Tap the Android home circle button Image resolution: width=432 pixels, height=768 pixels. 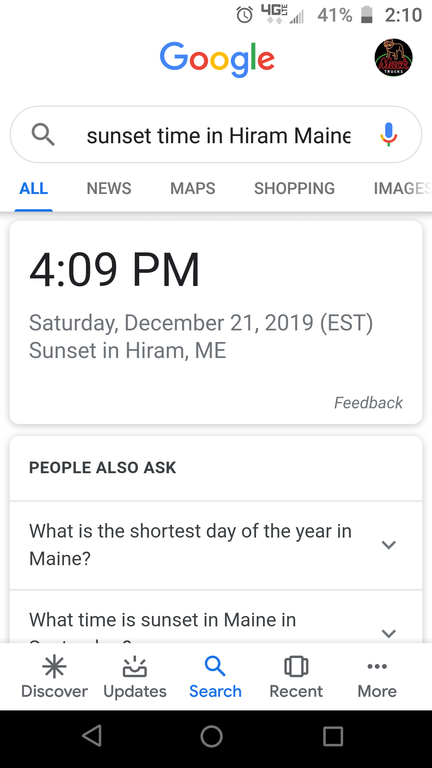212,736
